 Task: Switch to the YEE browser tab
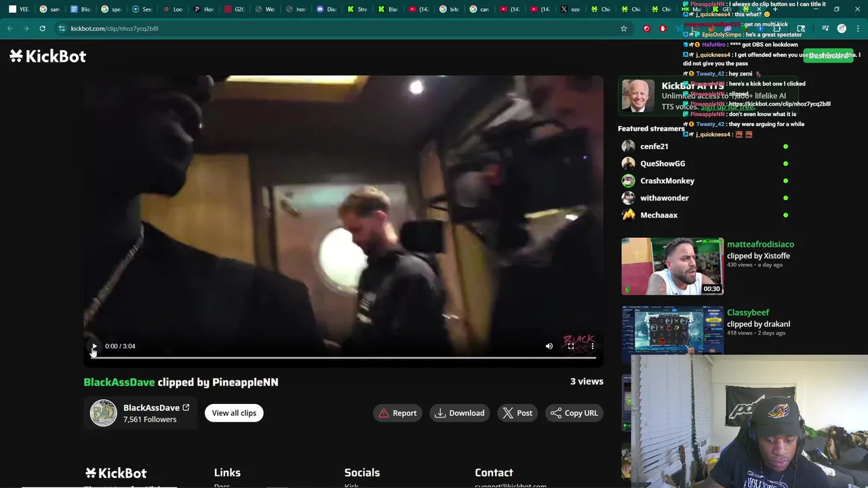coord(19,9)
